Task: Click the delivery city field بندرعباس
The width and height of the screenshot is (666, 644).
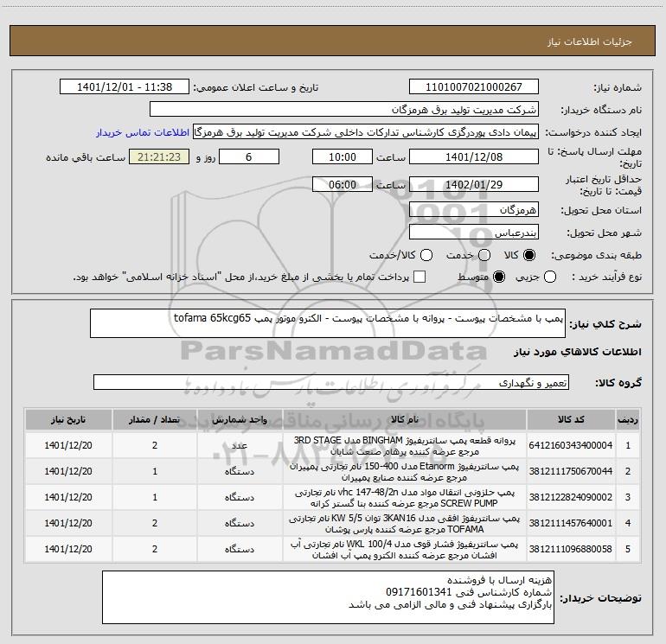Action: [474, 233]
